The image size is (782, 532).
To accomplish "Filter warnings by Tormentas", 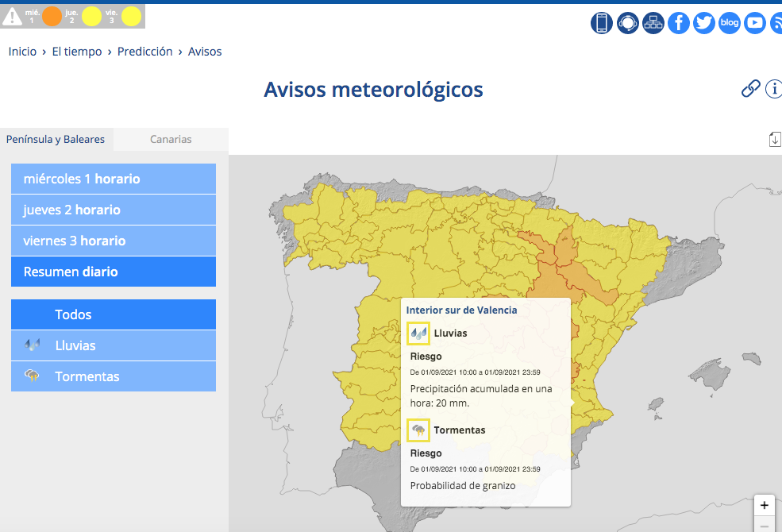I will (x=114, y=376).
